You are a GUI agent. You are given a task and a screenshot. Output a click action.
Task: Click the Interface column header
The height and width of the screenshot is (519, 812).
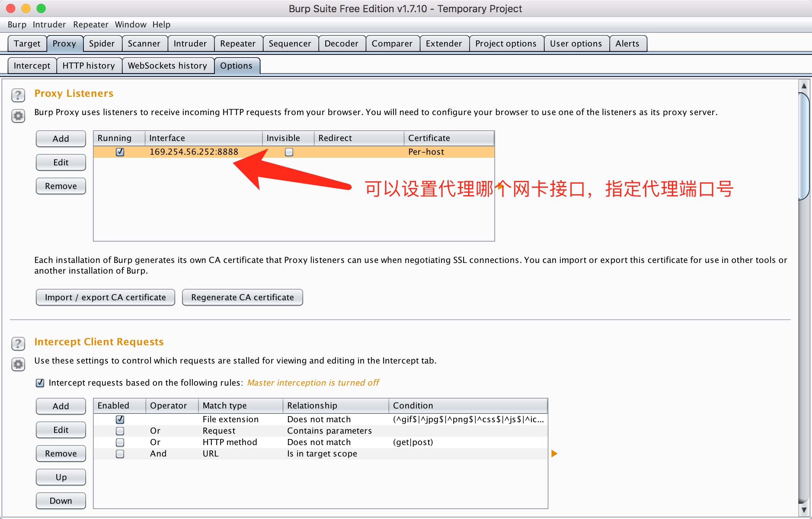[204, 138]
